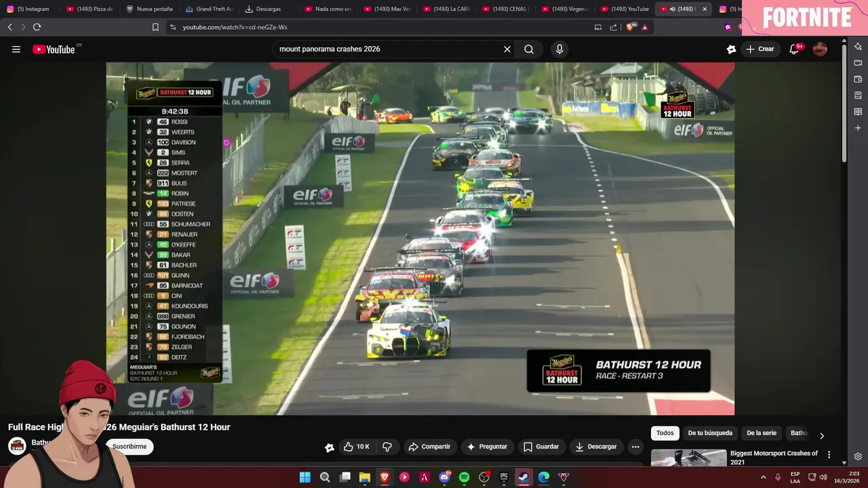Screen dimensions: 868x488
Task: Go to the YouTube home logo
Action: [x=54, y=49]
